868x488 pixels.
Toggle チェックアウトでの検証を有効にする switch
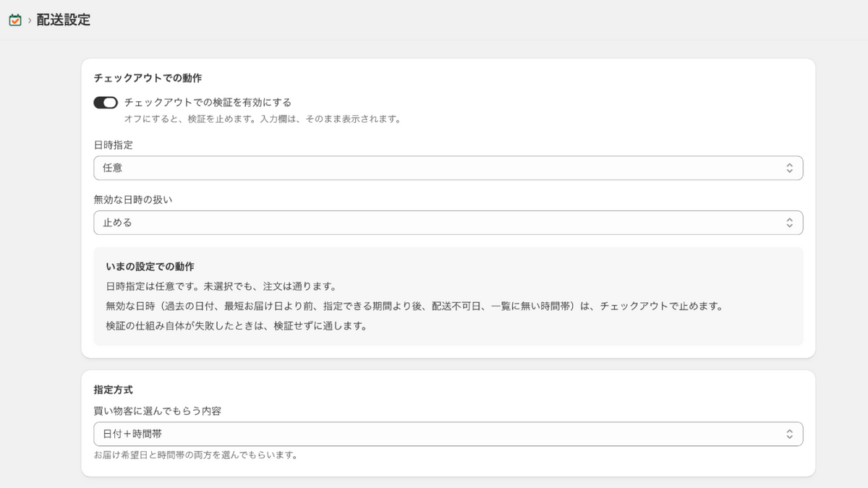pos(106,103)
